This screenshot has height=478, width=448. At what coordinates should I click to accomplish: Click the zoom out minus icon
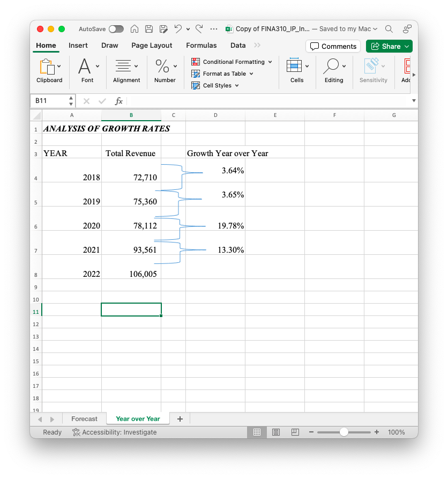click(311, 432)
